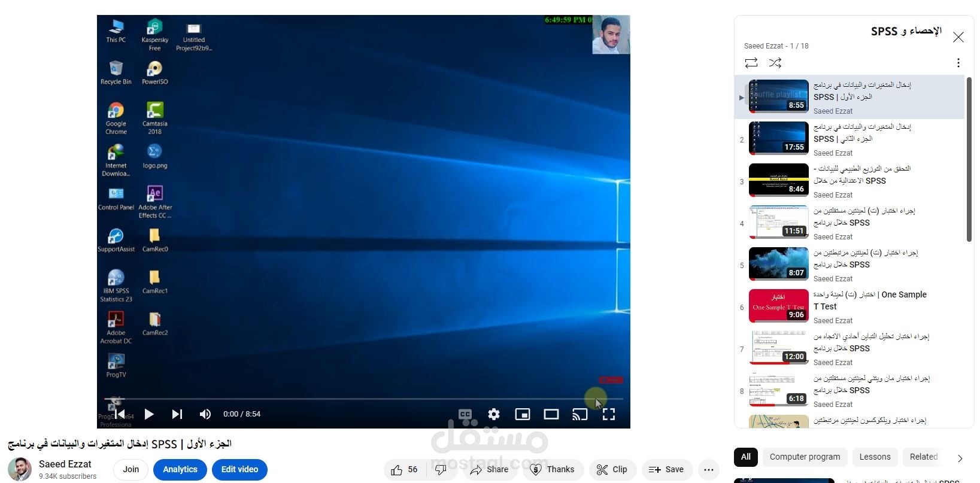Toggle theater mode
The height and width of the screenshot is (483, 980).
click(x=551, y=414)
